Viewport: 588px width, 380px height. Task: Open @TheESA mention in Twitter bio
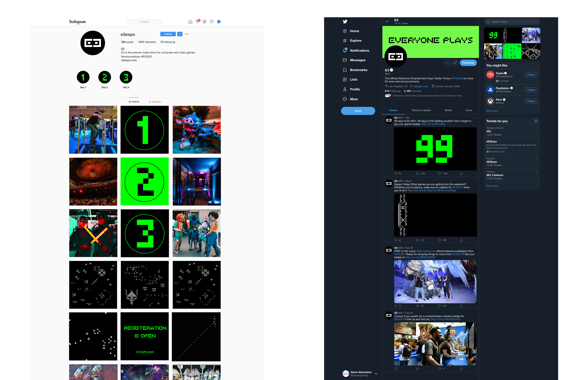(457, 78)
